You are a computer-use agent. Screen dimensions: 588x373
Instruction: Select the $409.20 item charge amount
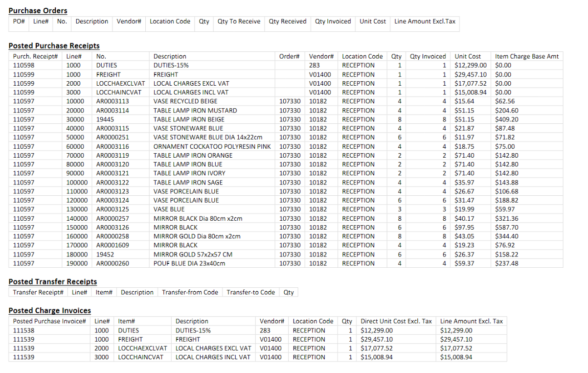click(507, 119)
